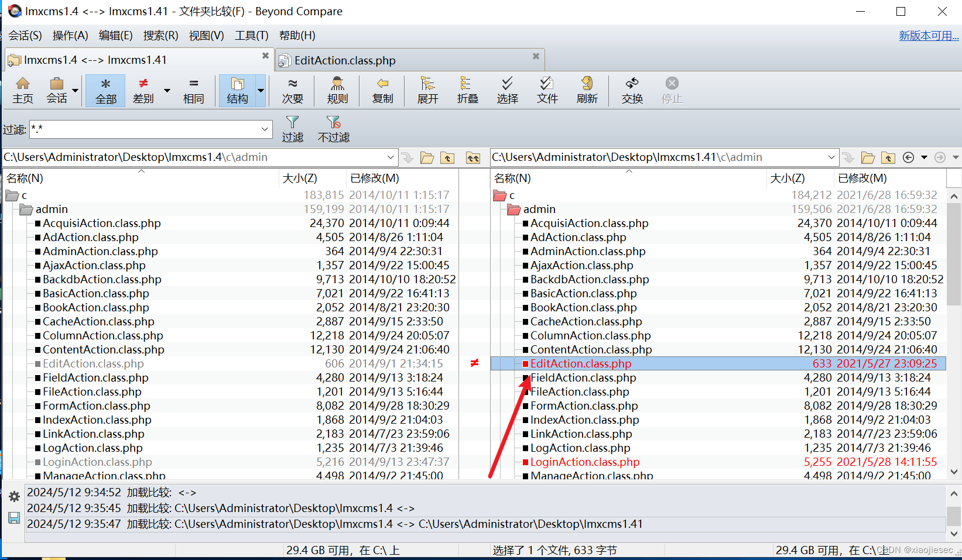Image resolution: width=962 pixels, height=560 pixels.
Task: Toggle showing 全部 all files
Action: pos(105,90)
